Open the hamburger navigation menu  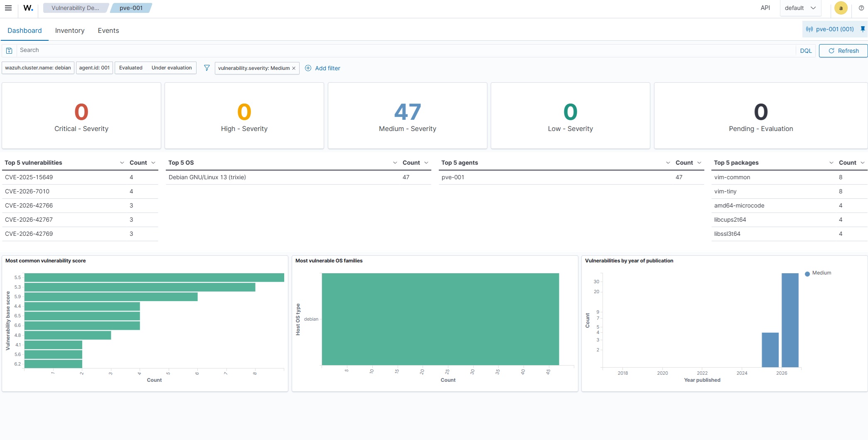(x=8, y=8)
